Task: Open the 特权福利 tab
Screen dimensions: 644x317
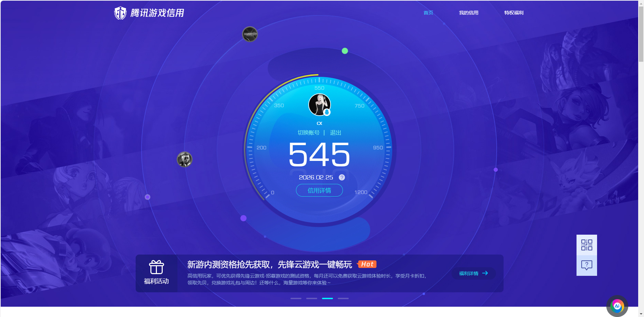Action: 513,12
